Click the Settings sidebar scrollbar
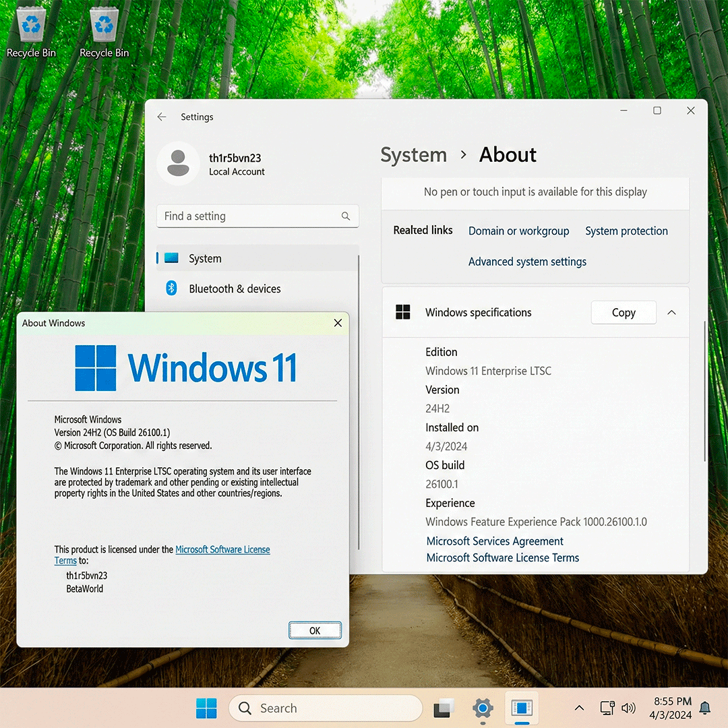This screenshot has width=728, height=728. point(359,402)
